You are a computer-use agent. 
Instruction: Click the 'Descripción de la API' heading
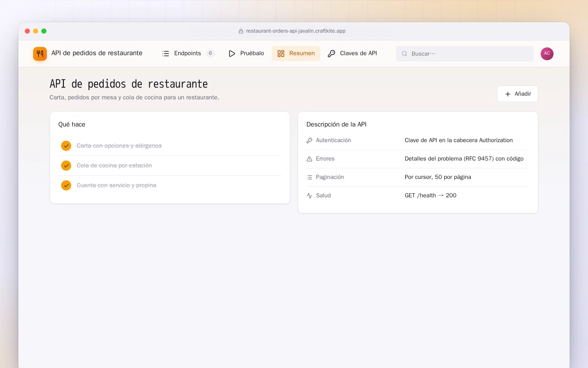336,124
